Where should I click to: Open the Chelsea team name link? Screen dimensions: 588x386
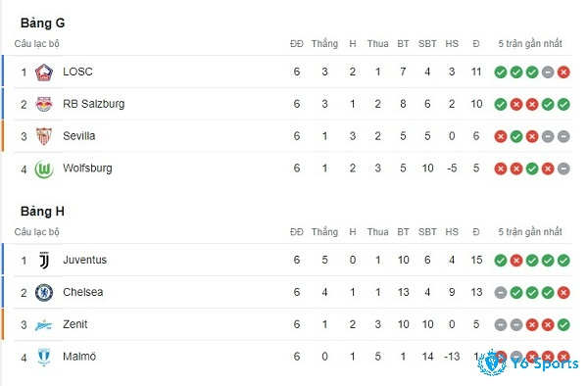(x=83, y=292)
